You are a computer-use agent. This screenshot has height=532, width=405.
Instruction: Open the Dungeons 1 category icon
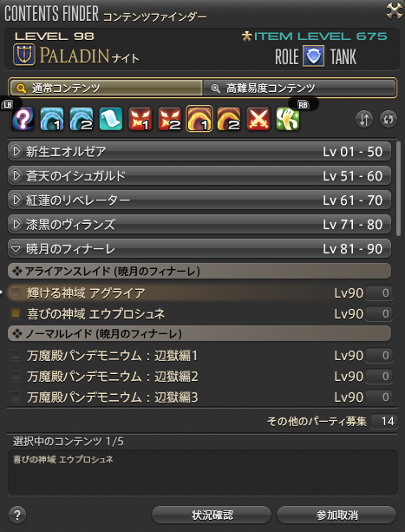pos(52,119)
